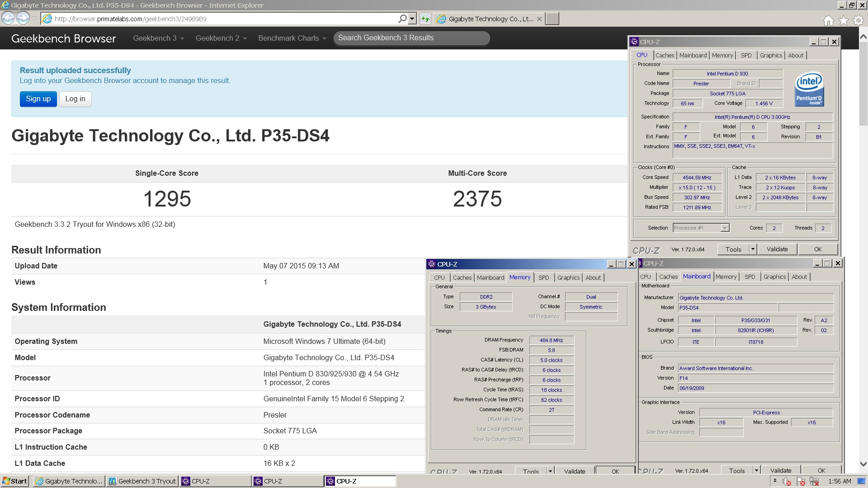Click the network disconnected tray icon
The height and width of the screenshot is (488, 868).
click(815, 481)
